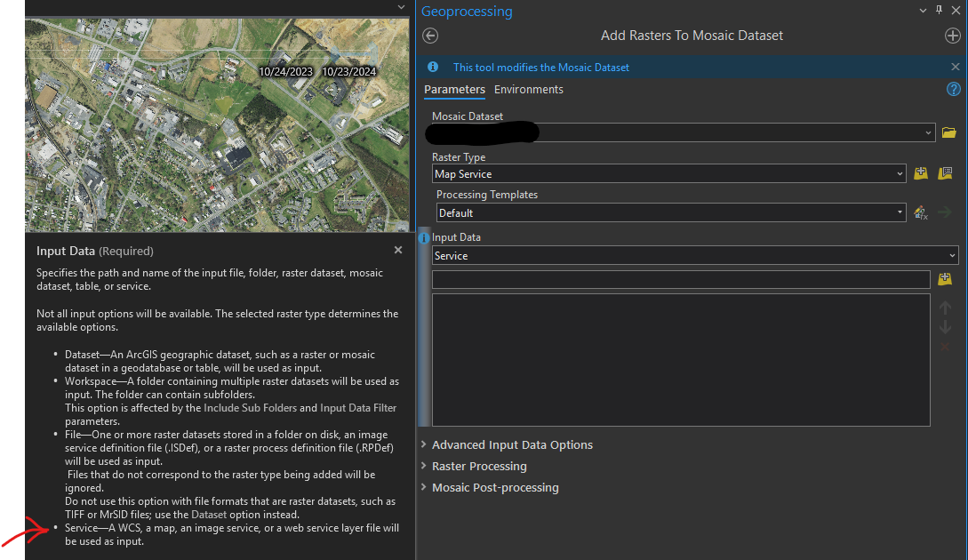Click the edit Processing Templates functions icon
Screen dimensions: 968x560
tap(920, 212)
